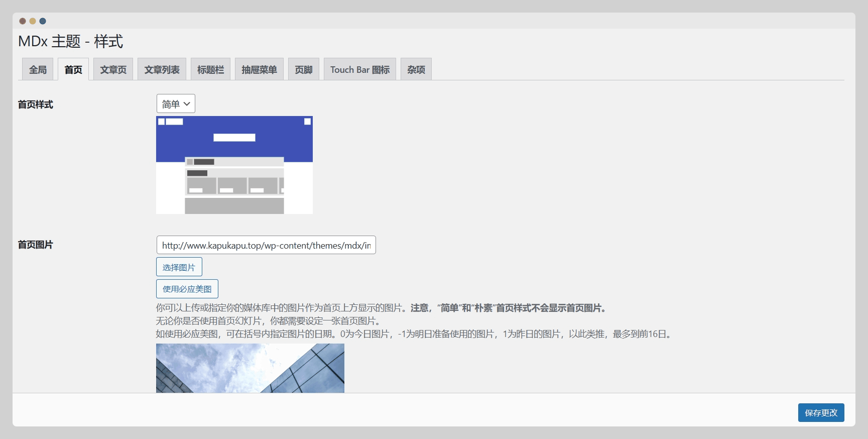Click the red window close dot
The width and height of the screenshot is (868, 439).
tap(23, 21)
